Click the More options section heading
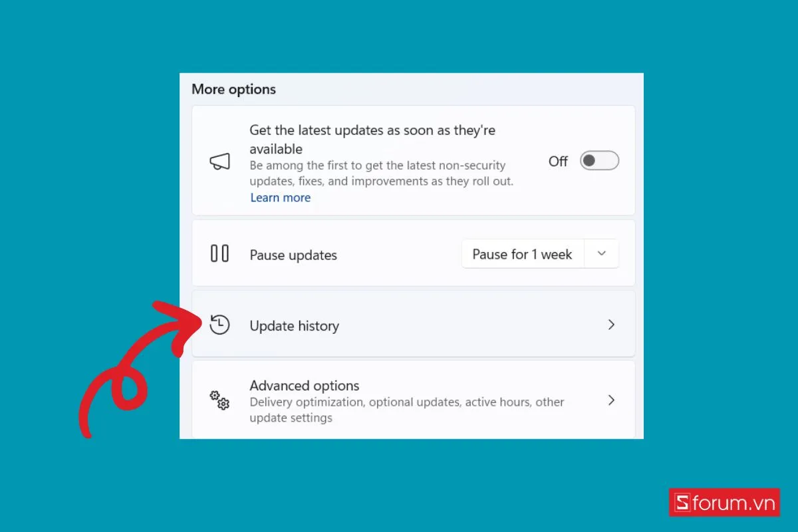This screenshot has width=798, height=532. click(233, 89)
